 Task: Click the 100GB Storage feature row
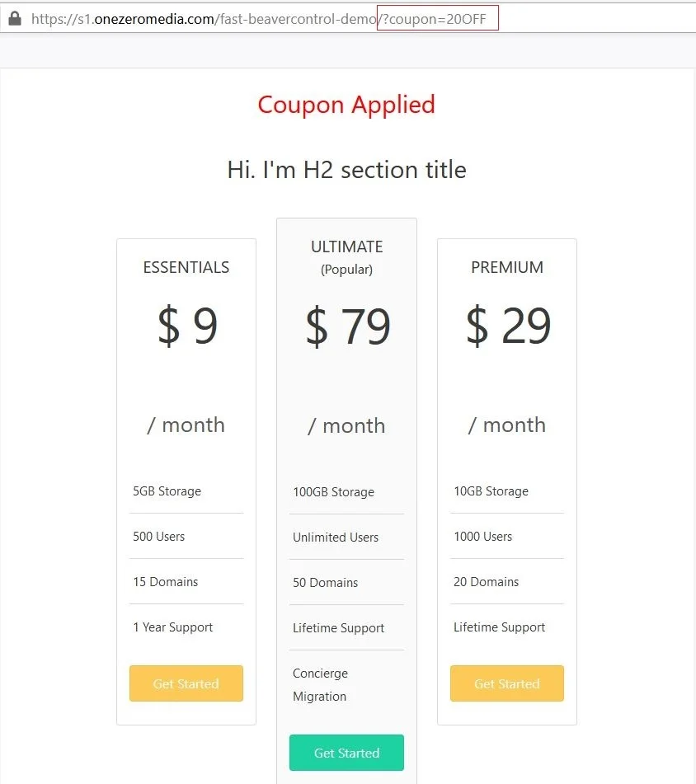click(x=333, y=492)
